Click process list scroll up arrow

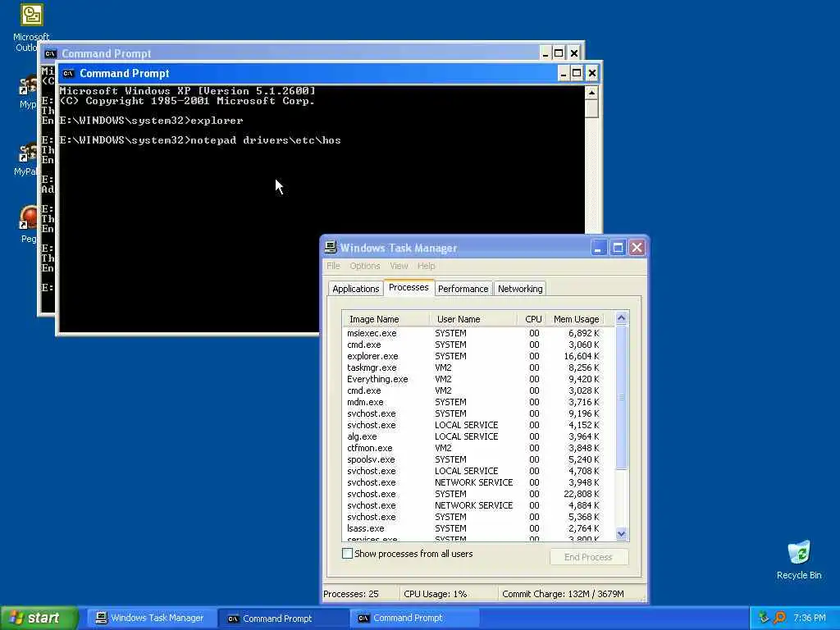coord(622,318)
